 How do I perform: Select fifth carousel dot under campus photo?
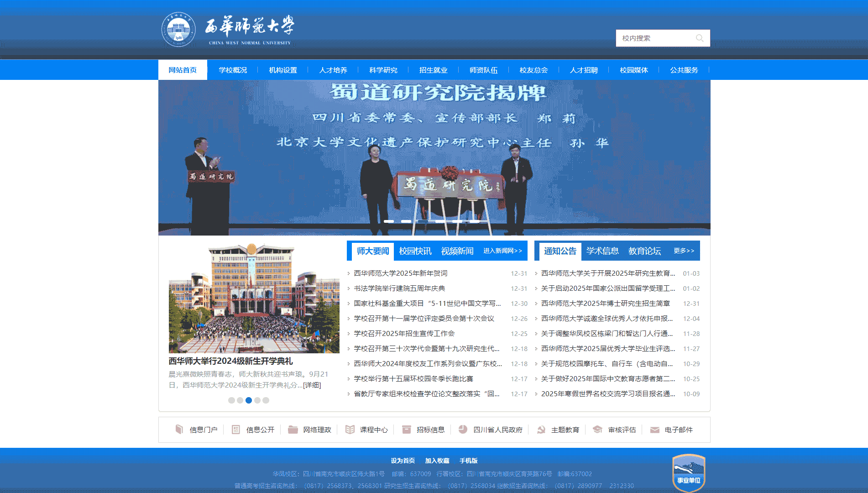pos(266,400)
